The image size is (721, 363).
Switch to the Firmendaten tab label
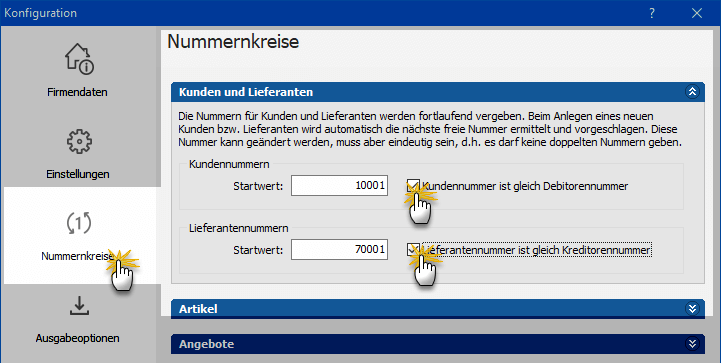tap(77, 92)
